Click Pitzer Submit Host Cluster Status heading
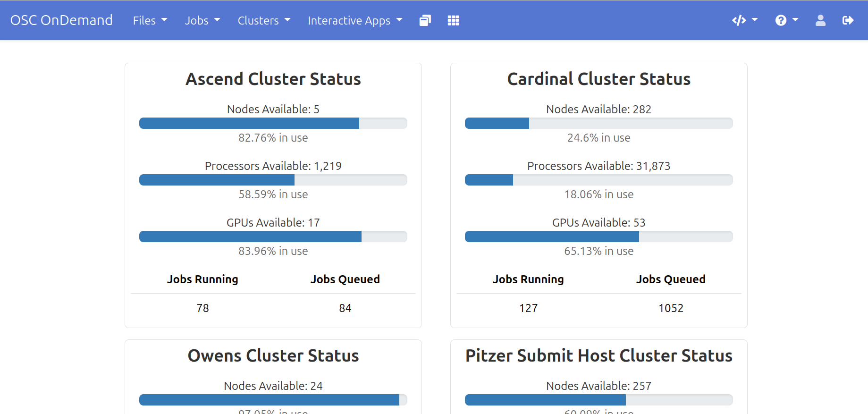The image size is (868, 414). tap(598, 355)
